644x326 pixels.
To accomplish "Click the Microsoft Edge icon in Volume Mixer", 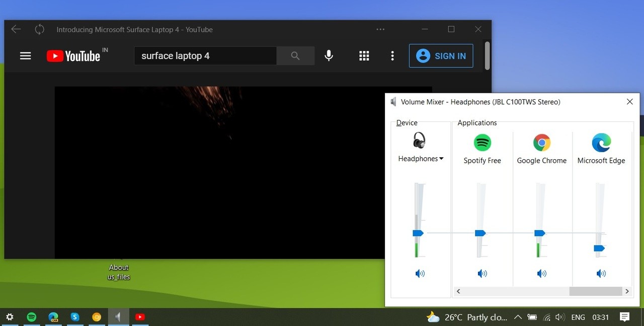I will point(601,143).
